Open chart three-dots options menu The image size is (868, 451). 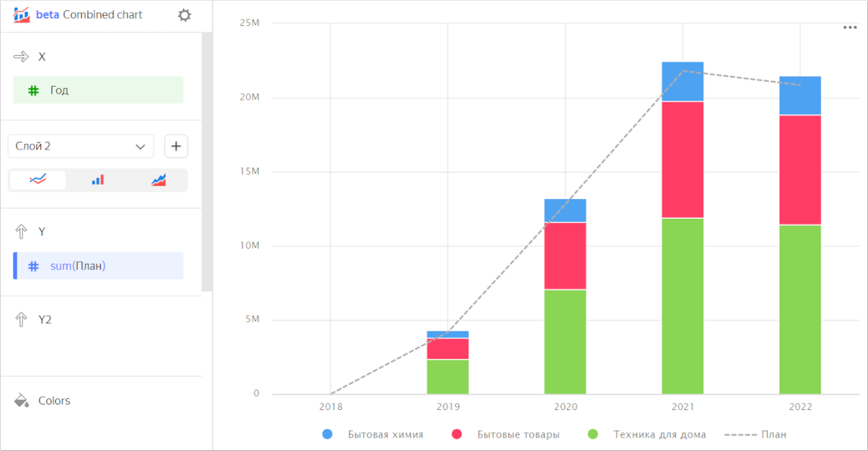coord(850,27)
